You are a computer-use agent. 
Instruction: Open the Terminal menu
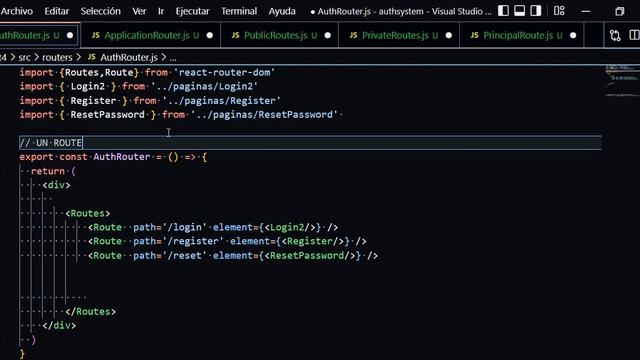tap(239, 11)
